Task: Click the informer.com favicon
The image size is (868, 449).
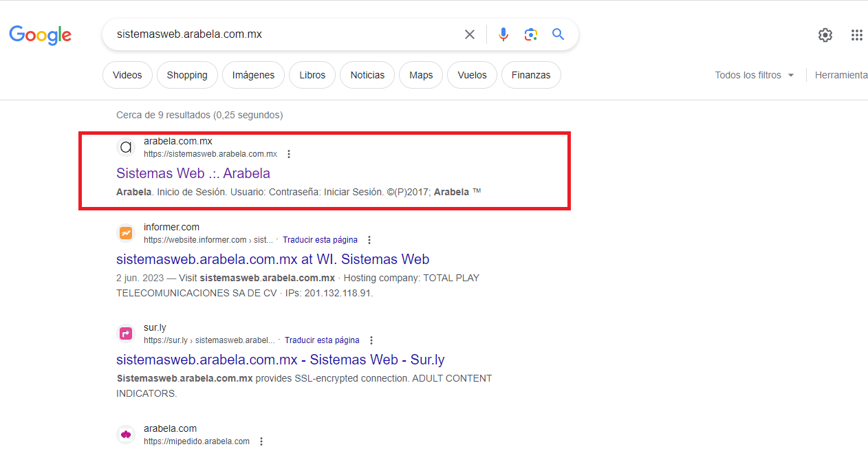Action: pyautogui.click(x=126, y=233)
